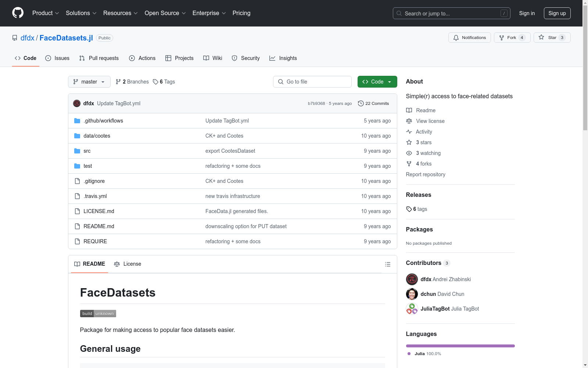Focus the Search or jump to field

pos(452,13)
